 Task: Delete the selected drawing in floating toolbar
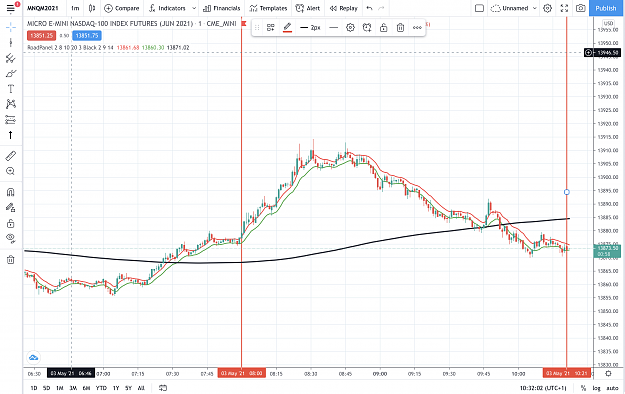click(400, 28)
